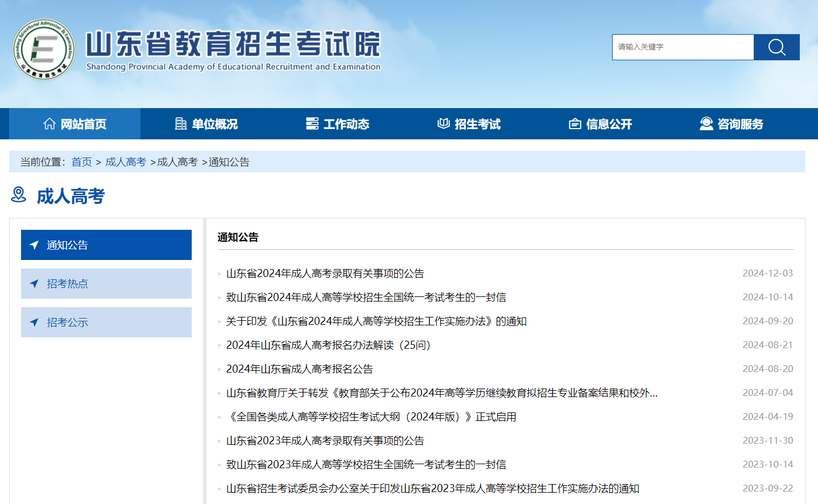Select the 通知公告 sidebar tab
Viewport: 818px width, 504px height.
tap(106, 245)
